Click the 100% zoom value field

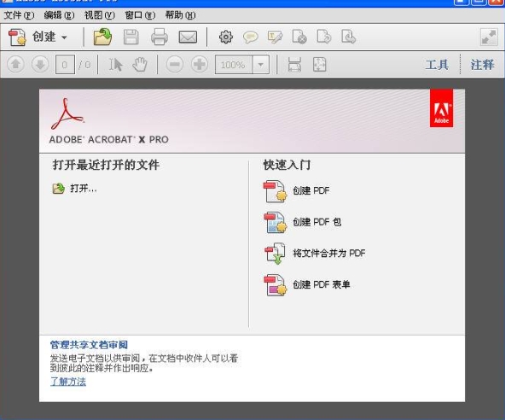234,65
